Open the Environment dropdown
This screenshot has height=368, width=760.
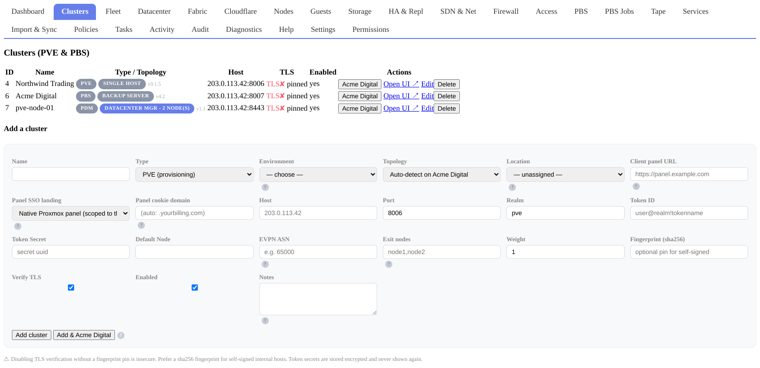pyautogui.click(x=318, y=174)
